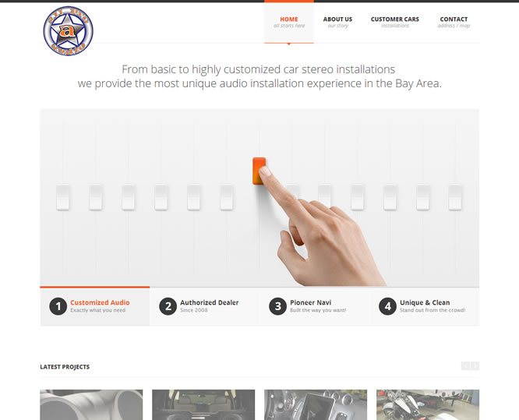Click previous arrow in Latest Projects
This screenshot has height=420, width=519.
click(x=466, y=365)
